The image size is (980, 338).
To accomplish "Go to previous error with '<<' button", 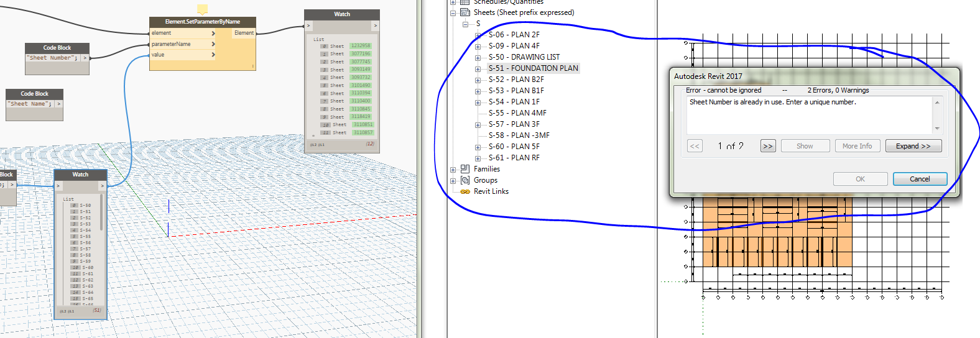I will (695, 146).
